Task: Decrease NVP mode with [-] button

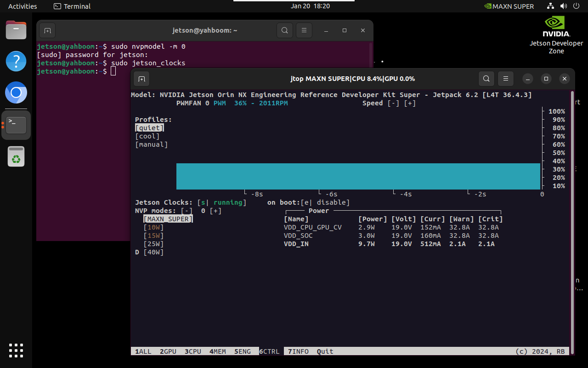Action: (187, 211)
